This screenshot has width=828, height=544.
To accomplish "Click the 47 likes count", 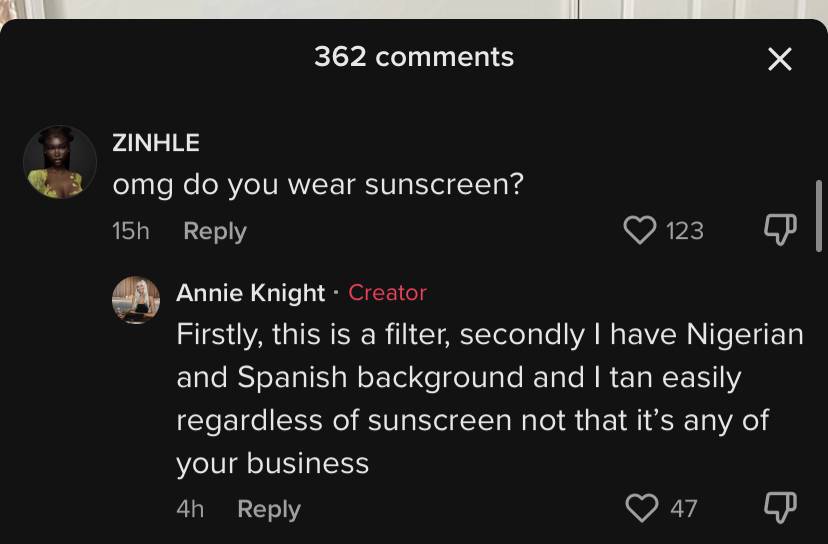I will [684, 509].
